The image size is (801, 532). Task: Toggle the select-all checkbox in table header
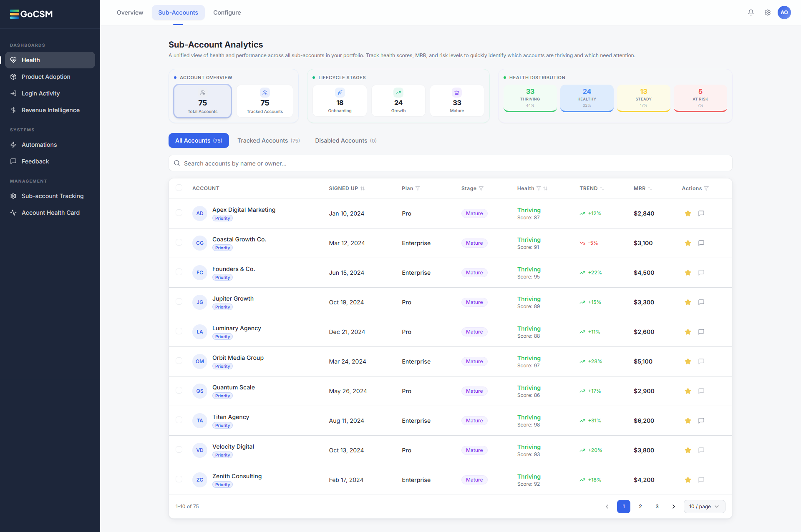coord(179,188)
